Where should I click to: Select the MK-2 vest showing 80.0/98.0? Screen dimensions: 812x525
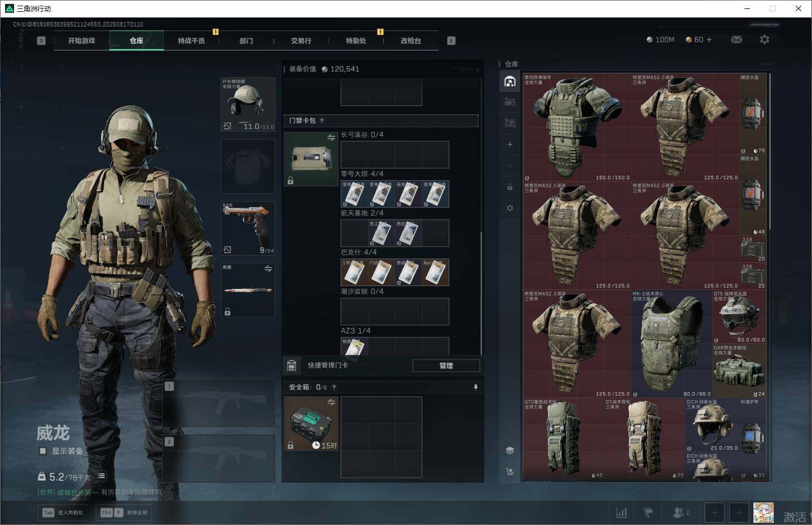coord(672,344)
